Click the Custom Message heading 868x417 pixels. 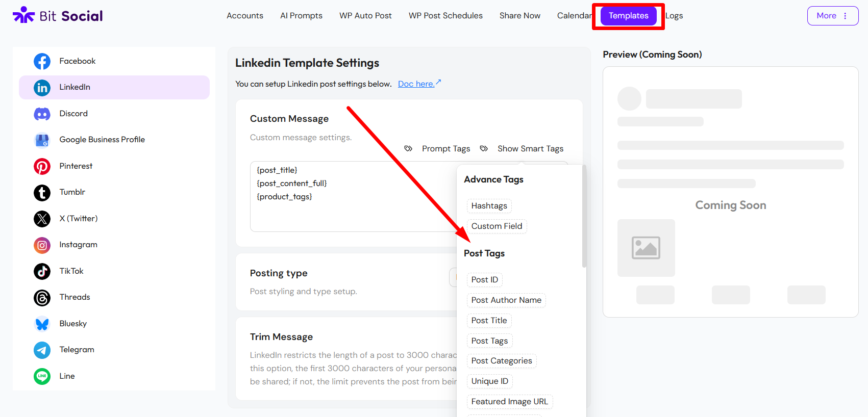pyautogui.click(x=289, y=119)
